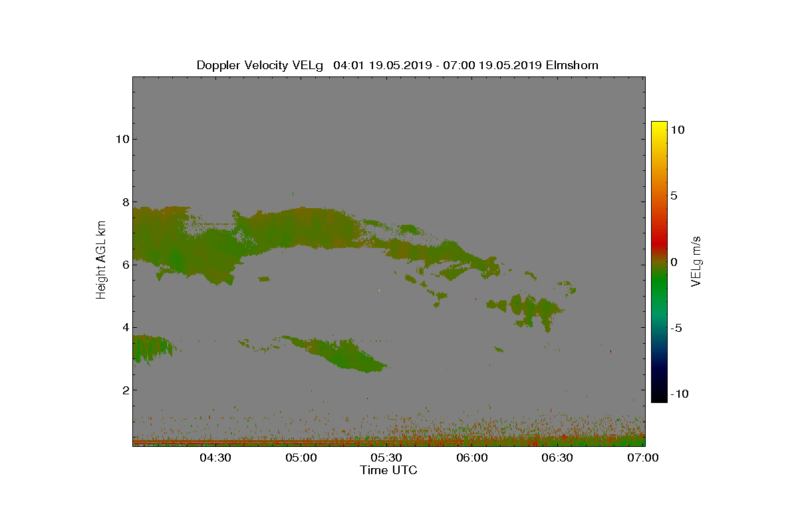Click the colorbar value 10 label

(678, 130)
